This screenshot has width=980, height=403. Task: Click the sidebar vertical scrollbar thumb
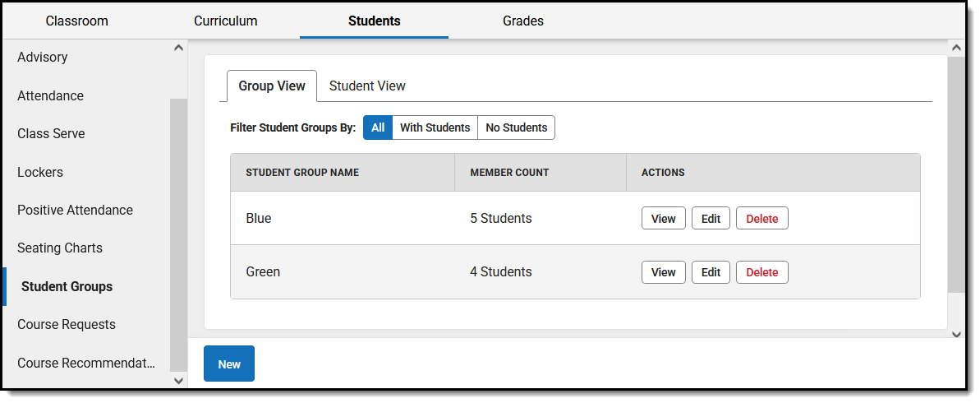point(178,234)
